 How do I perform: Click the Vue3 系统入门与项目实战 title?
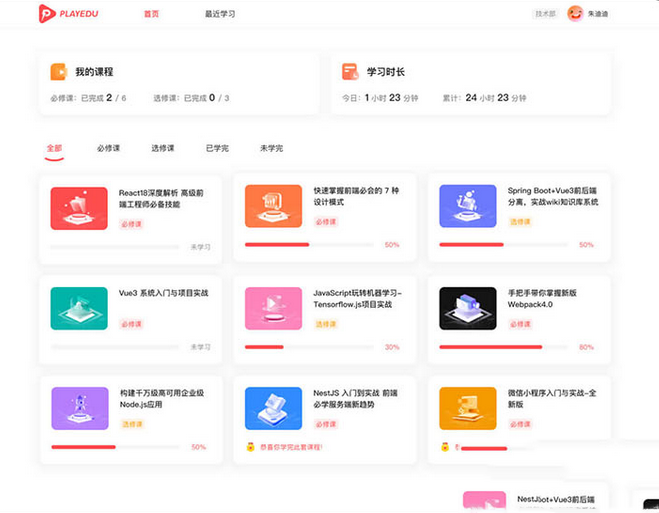point(163,293)
